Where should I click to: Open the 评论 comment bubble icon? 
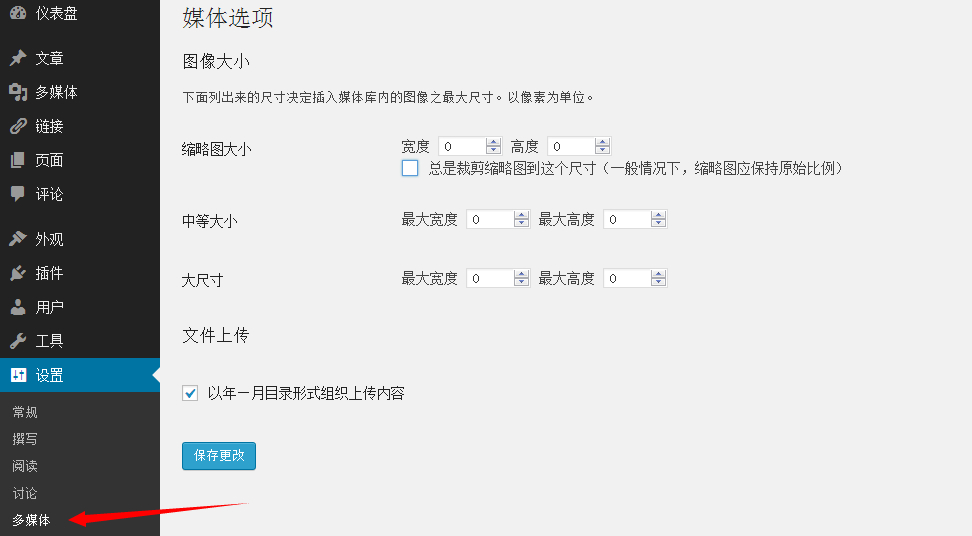pyautogui.click(x=18, y=194)
